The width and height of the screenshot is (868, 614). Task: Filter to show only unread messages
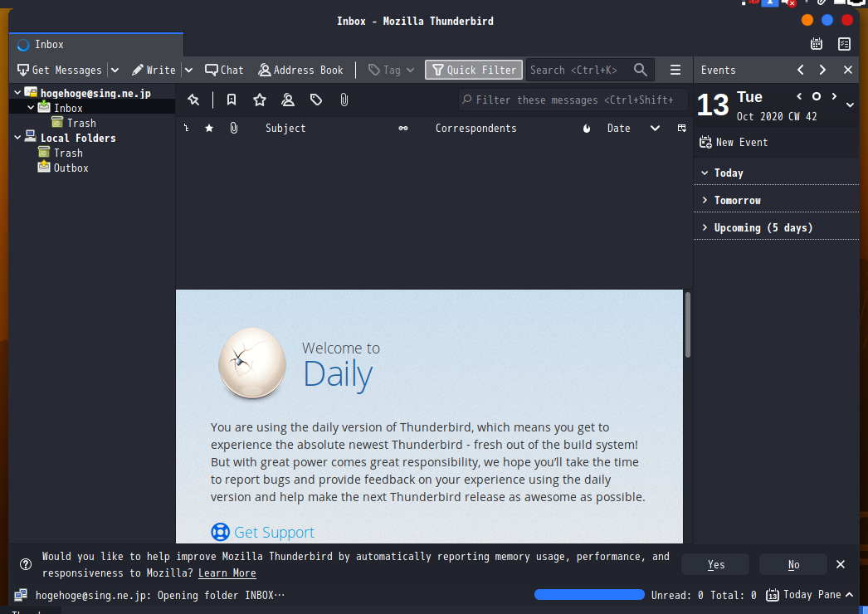coord(232,100)
